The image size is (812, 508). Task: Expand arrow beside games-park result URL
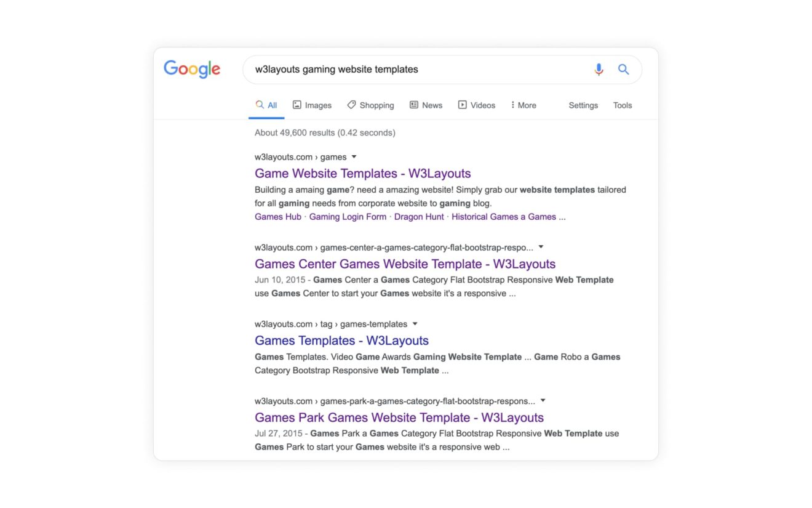543,401
